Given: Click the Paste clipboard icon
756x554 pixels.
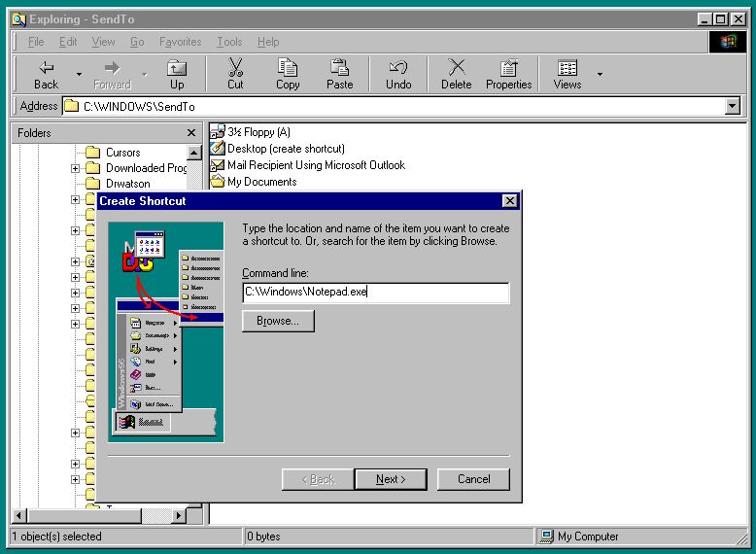Looking at the screenshot, I should (339, 74).
